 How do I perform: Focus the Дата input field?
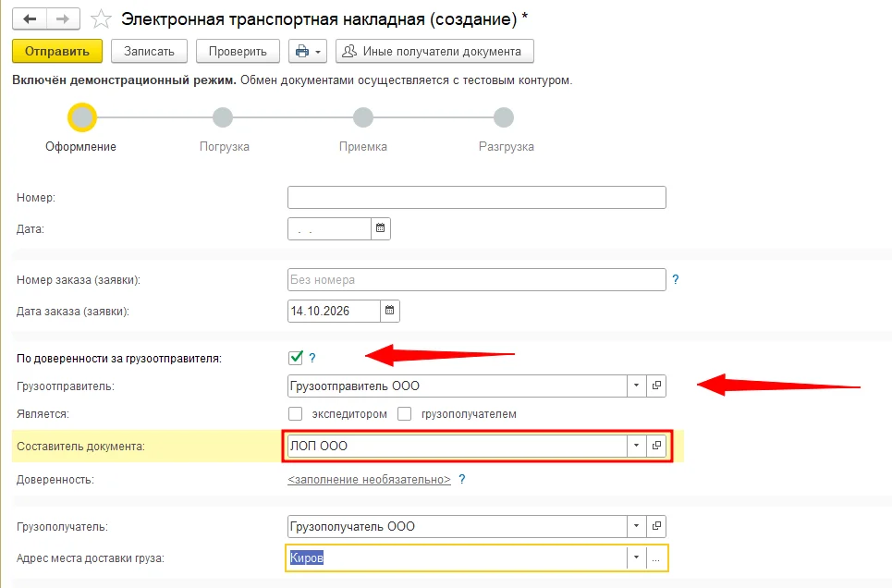pos(329,229)
